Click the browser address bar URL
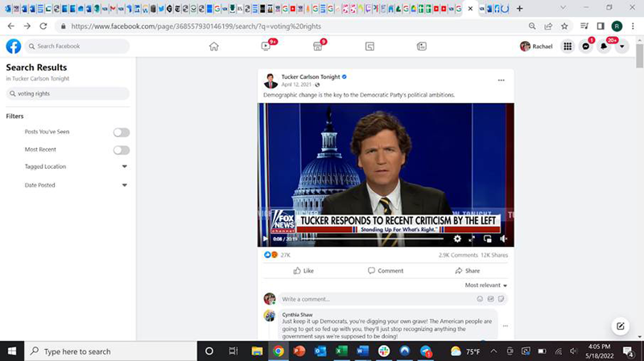Viewport: 644px width, 361px height. coord(196,27)
